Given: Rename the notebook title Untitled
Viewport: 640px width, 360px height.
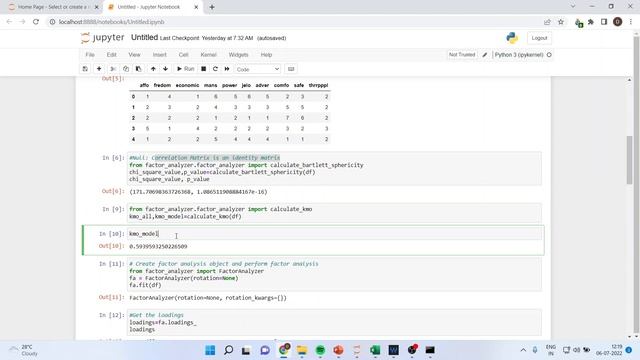Looking at the screenshot, I should point(144,38).
